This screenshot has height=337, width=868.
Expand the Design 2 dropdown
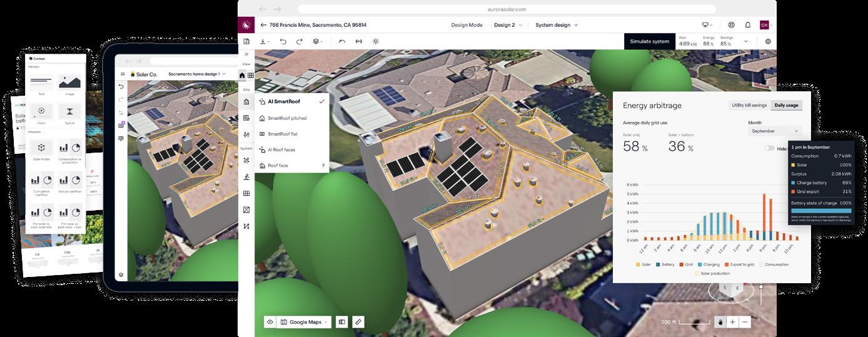[508, 25]
